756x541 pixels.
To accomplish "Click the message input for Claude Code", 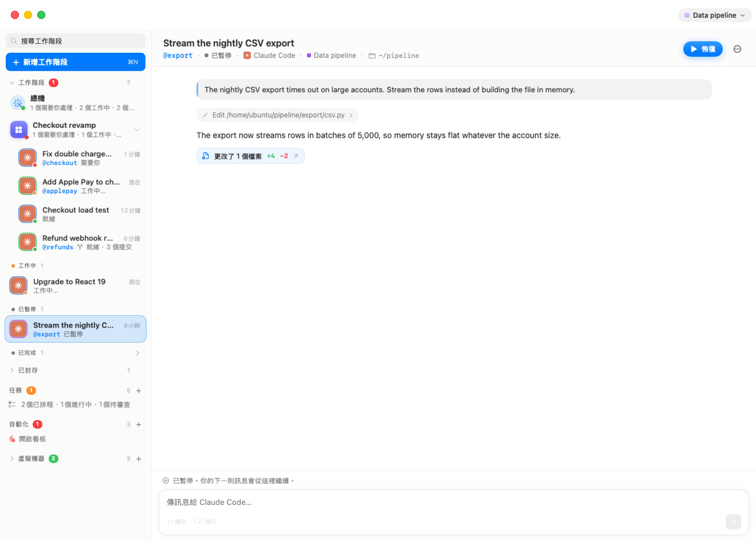I will pos(453,502).
